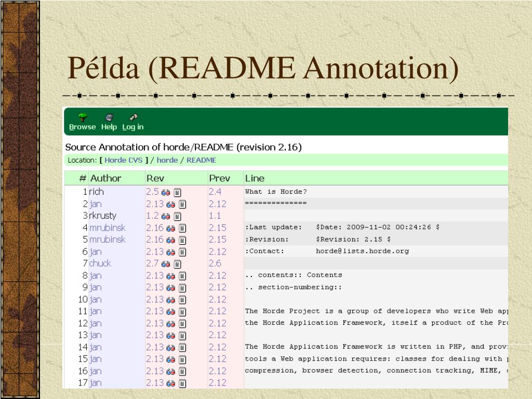Click the horde@lists.horde.org contact text
Screen dimensions: 532x399
click(362, 251)
